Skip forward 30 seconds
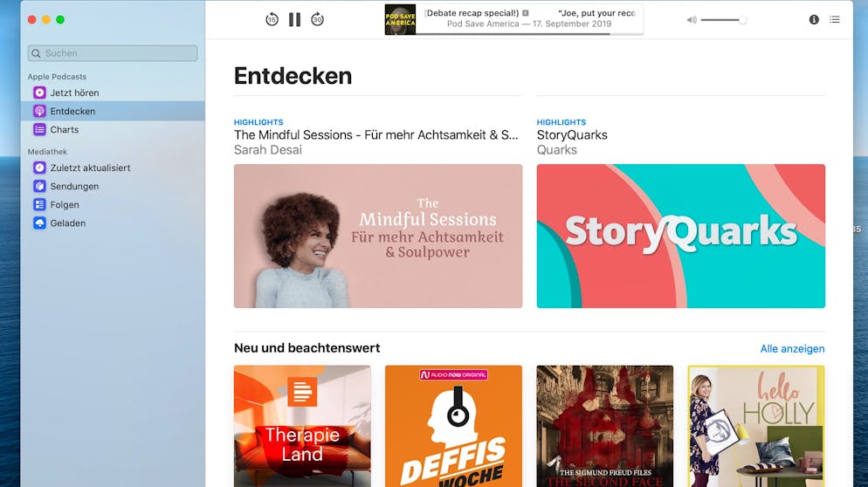 pos(317,19)
